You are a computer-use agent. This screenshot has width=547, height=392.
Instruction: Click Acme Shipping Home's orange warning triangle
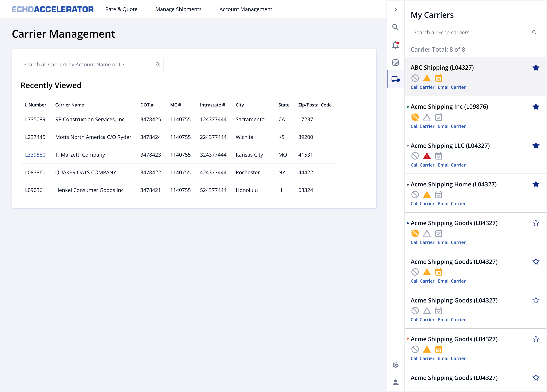(x=427, y=194)
